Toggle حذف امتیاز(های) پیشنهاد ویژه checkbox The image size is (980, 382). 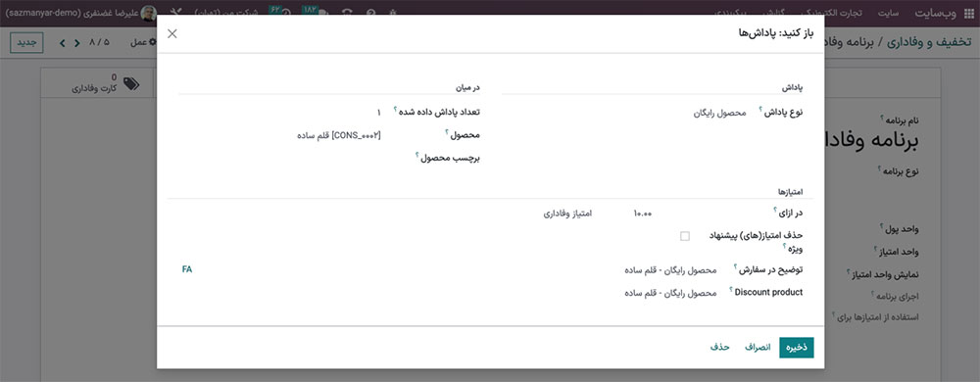pos(685,236)
